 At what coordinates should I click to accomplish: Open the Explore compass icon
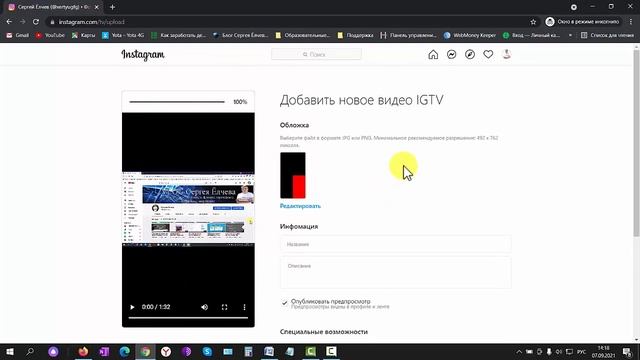[x=470, y=54]
